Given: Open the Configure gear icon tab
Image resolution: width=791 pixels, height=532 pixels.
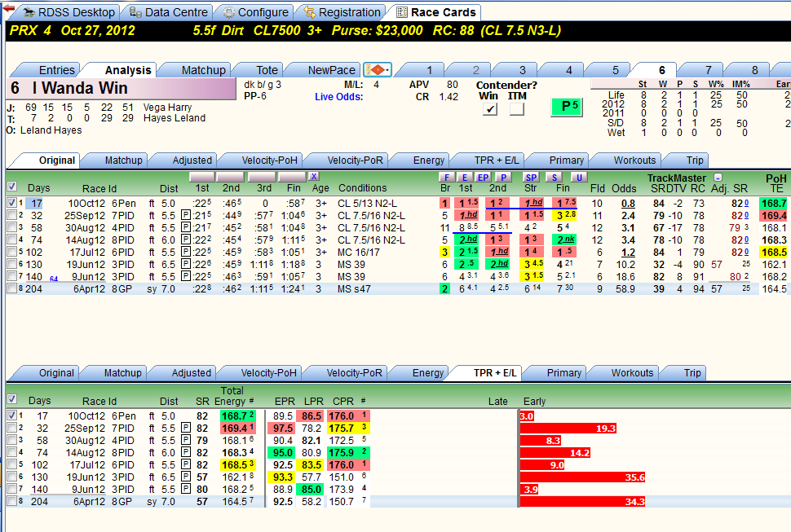Looking at the screenshot, I should (256, 12).
